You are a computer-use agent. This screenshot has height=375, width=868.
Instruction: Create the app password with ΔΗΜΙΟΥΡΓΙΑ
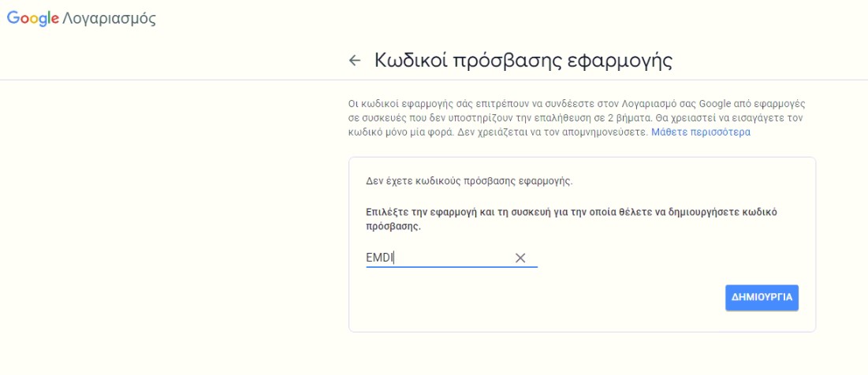coord(762,298)
